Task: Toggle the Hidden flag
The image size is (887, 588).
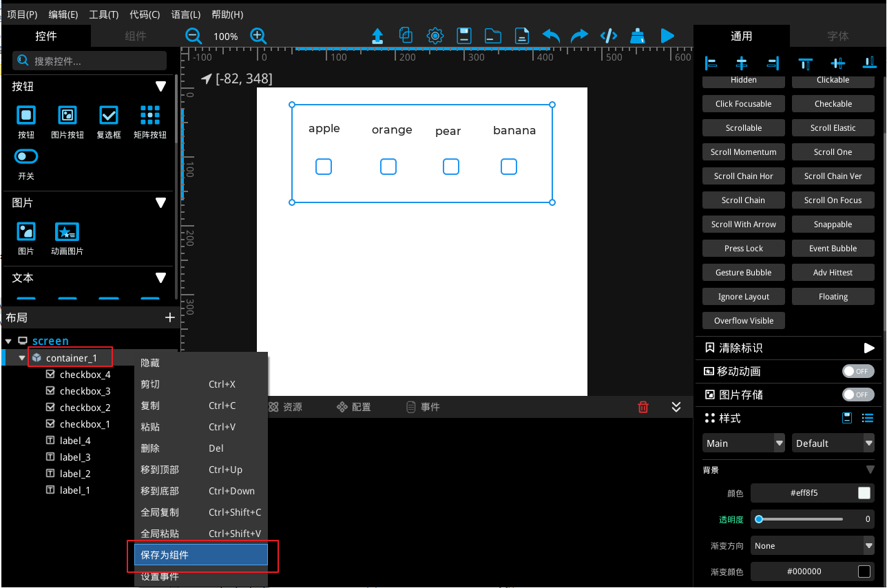Action: coord(744,81)
